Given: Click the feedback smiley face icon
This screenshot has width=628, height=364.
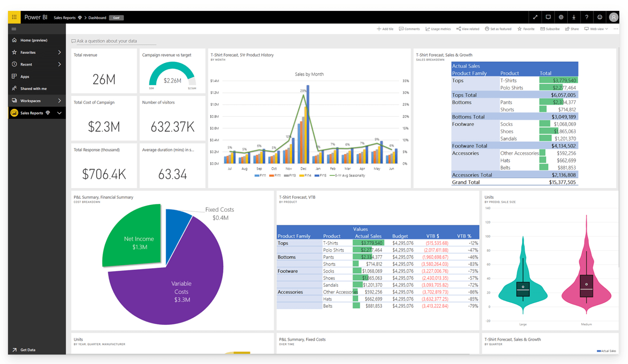Looking at the screenshot, I should coord(600,17).
